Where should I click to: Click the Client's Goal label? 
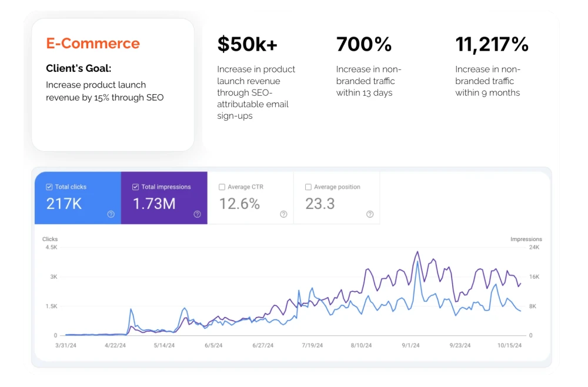(x=78, y=68)
